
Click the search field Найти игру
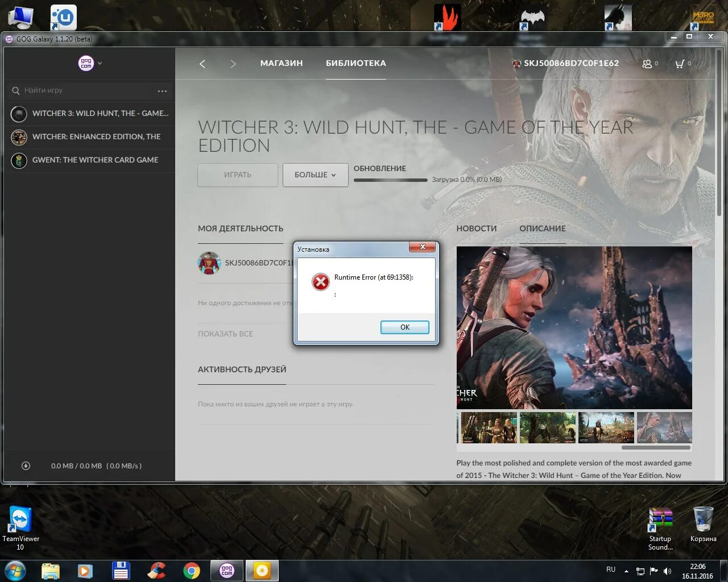tap(81, 90)
